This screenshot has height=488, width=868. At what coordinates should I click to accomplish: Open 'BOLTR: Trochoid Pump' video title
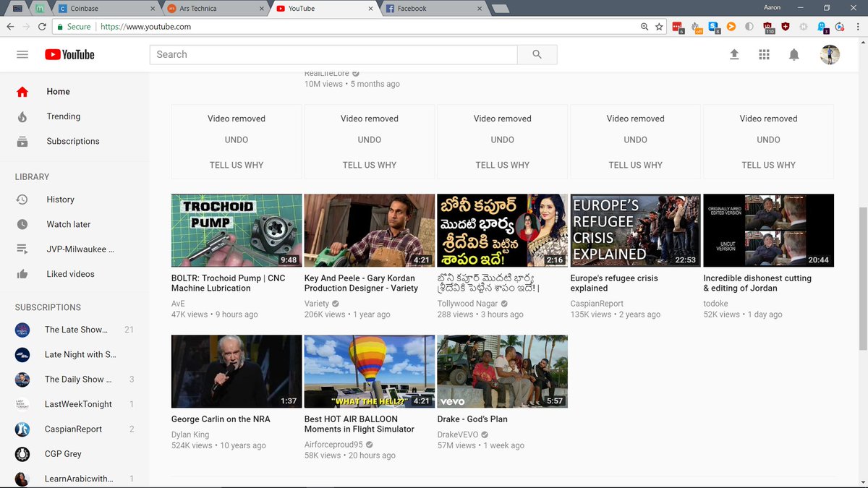coord(229,283)
